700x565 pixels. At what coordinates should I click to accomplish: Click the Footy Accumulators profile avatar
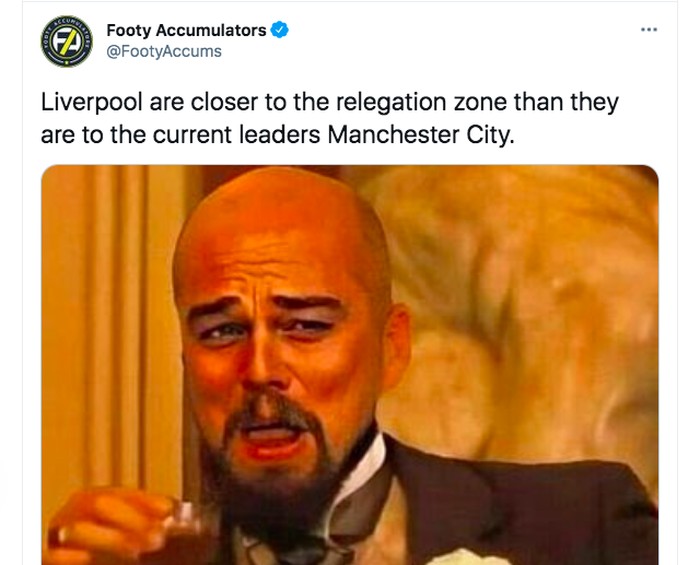click(x=66, y=41)
